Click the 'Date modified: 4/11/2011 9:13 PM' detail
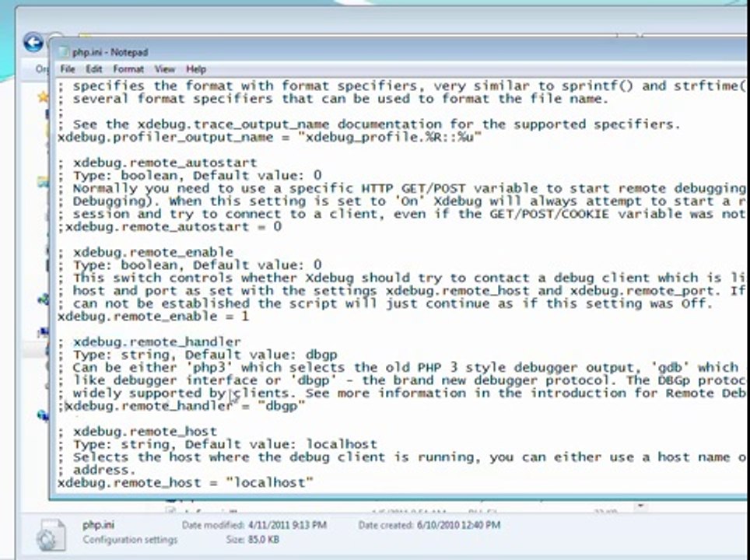Screen dimensions: 750x560 click(x=254, y=525)
